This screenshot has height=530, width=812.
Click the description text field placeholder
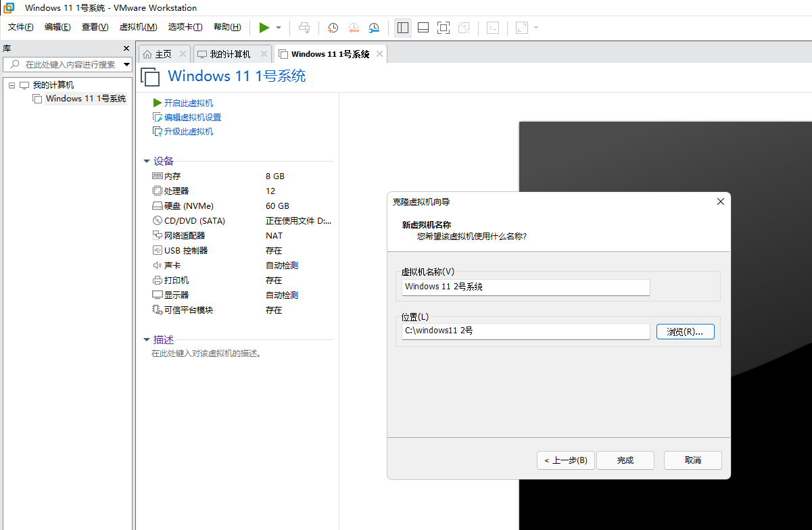(x=206, y=353)
